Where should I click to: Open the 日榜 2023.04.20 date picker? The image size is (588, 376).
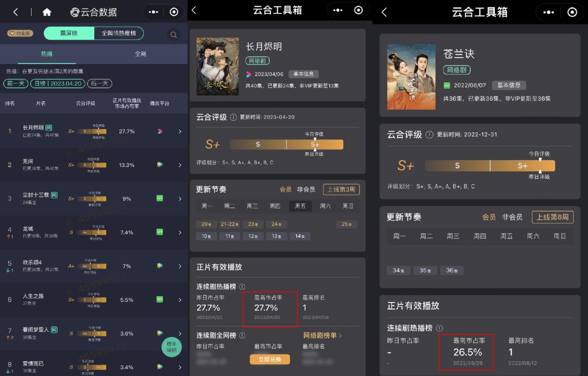pyautogui.click(x=58, y=84)
